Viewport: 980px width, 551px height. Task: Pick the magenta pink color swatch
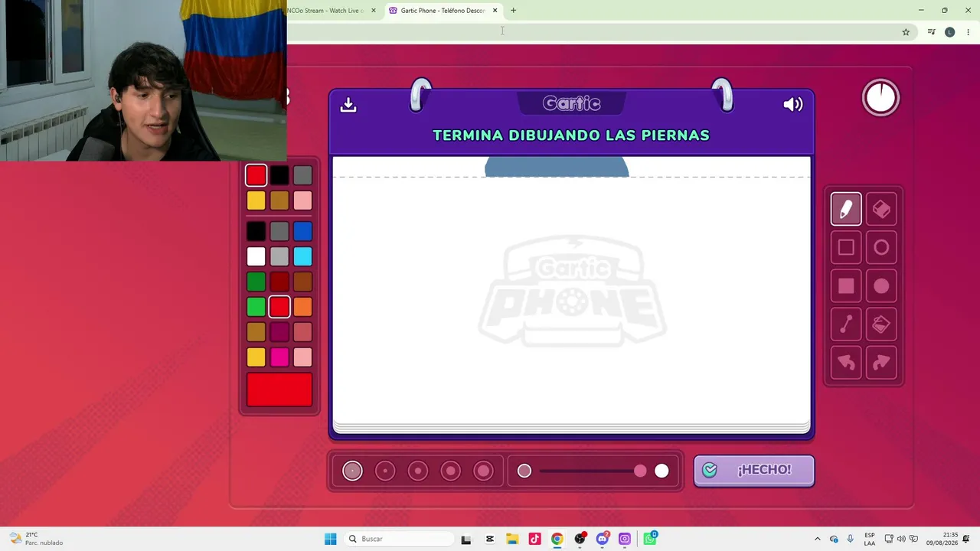coord(279,357)
